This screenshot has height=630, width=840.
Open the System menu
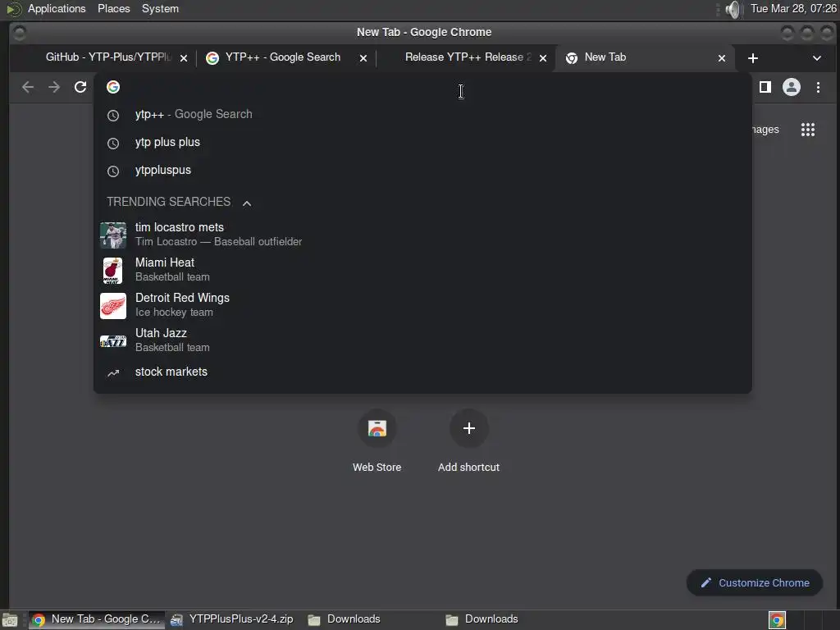[160, 8]
